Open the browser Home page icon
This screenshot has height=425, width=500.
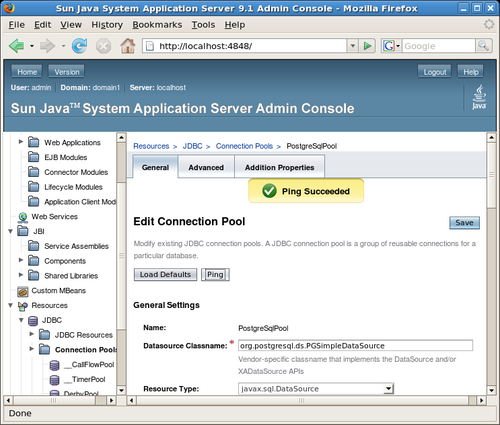click(128, 46)
